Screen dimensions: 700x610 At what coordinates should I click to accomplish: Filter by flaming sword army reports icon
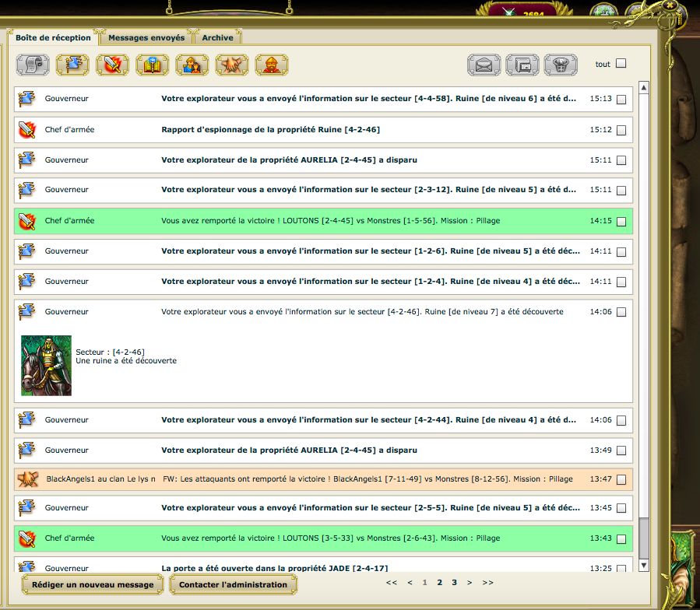click(112, 65)
